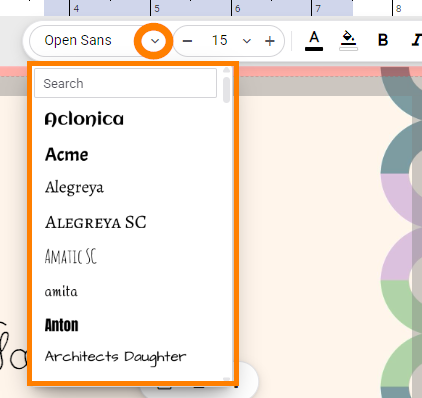This screenshot has height=398, width=422.
Task: Click the font list scrollbar thumb
Action: click(227, 90)
